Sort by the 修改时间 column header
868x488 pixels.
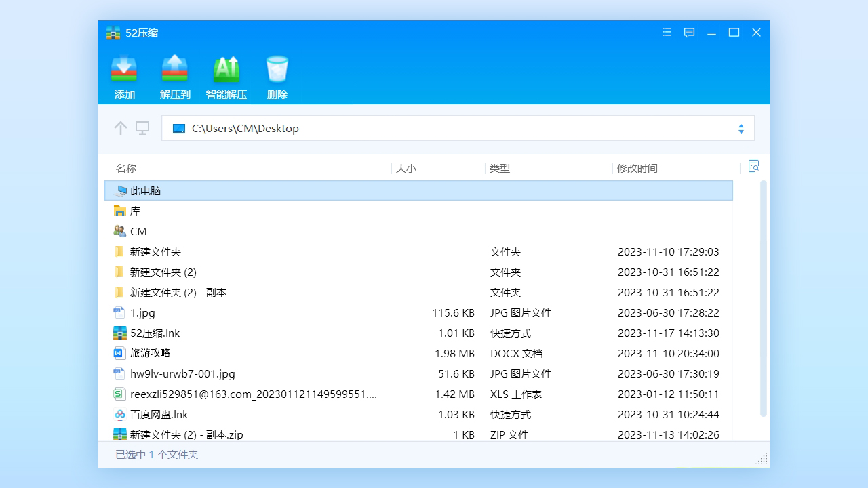[637, 168]
